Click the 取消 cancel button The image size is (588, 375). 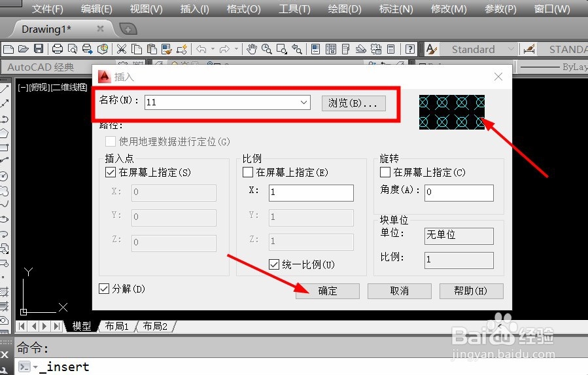[x=399, y=291]
